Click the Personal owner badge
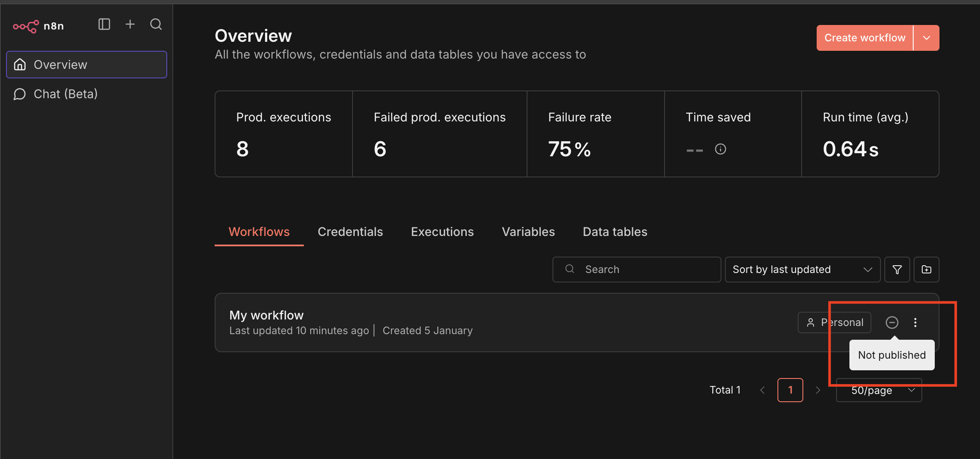This screenshot has height=459, width=980. coord(834,323)
